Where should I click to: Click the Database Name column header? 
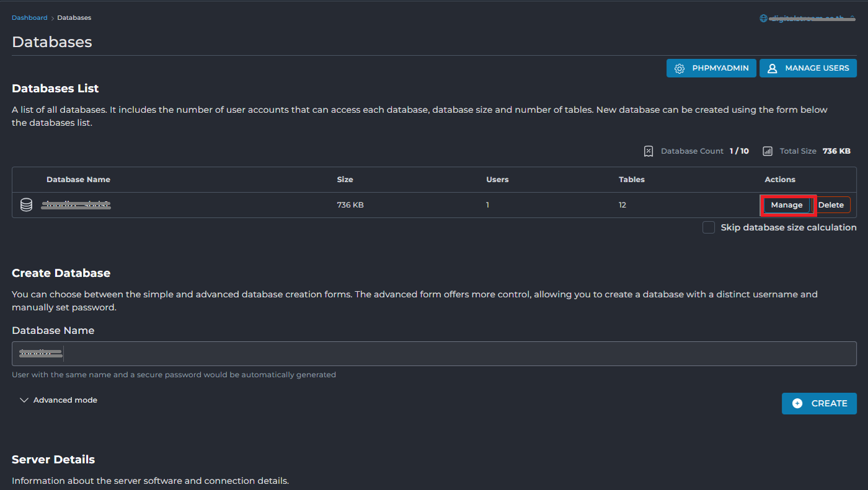[78, 180]
